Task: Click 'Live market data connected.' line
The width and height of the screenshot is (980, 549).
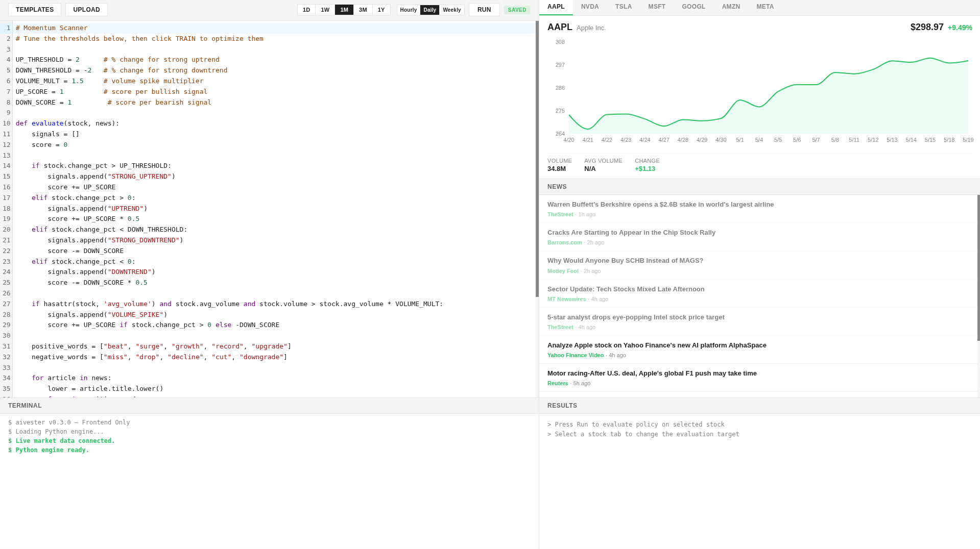Action: click(x=61, y=441)
